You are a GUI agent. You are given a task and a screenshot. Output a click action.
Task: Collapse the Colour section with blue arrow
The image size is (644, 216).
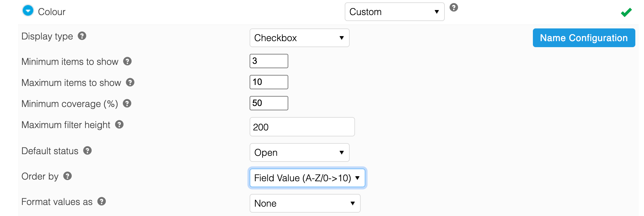tap(28, 11)
